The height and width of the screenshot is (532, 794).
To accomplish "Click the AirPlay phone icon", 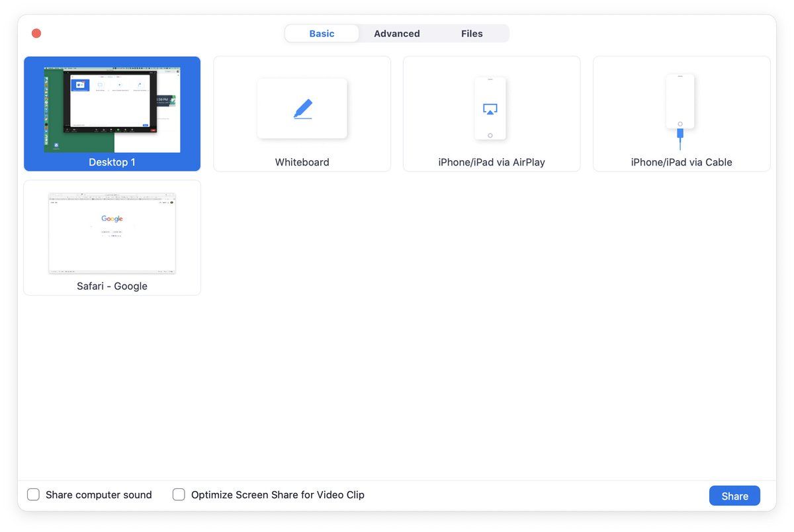I will [490, 109].
